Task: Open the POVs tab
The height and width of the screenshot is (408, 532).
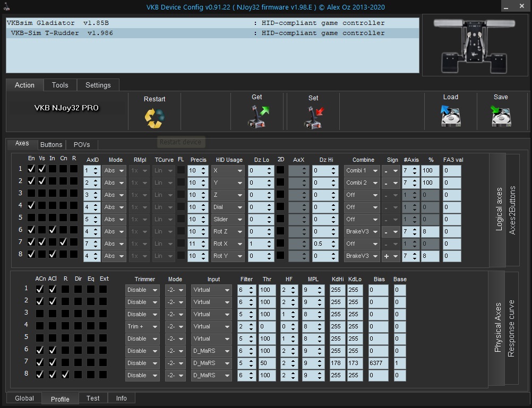Action: click(82, 145)
